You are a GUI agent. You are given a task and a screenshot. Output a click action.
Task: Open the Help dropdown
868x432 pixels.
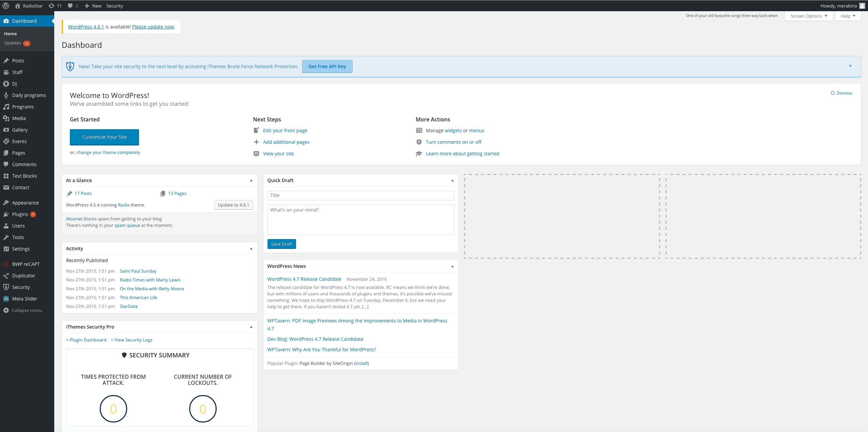848,16
